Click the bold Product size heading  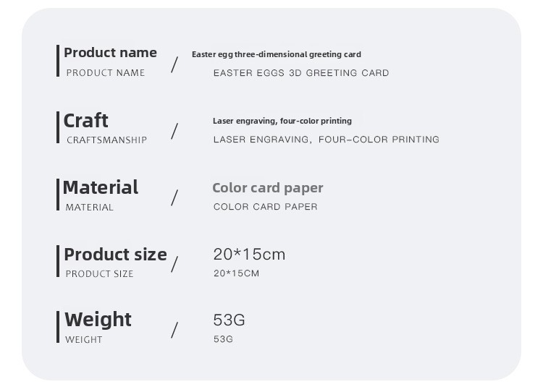click(115, 255)
